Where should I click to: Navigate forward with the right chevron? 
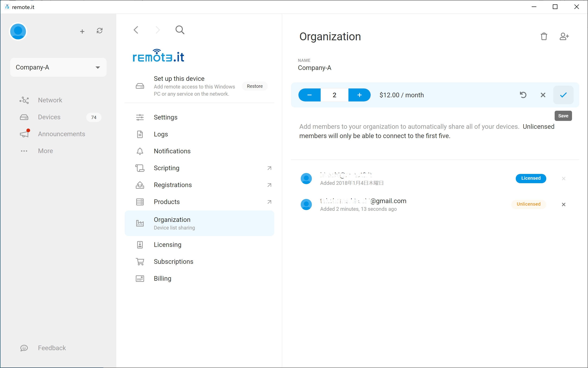[x=158, y=30]
